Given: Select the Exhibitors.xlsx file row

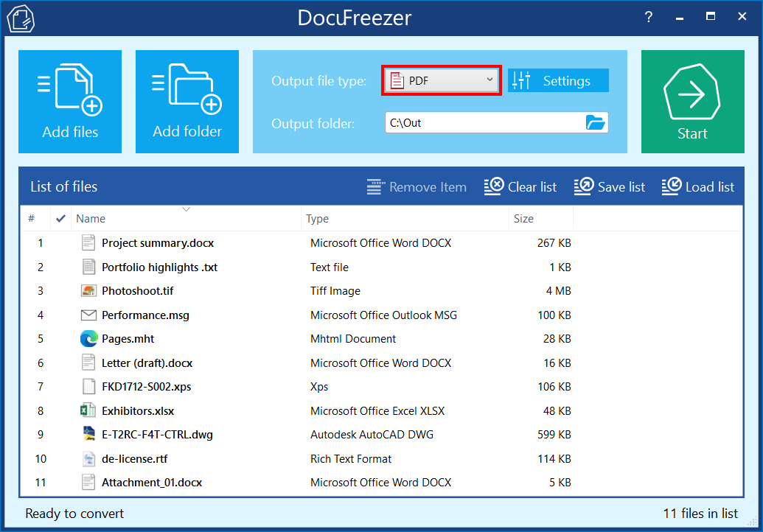Looking at the screenshot, I should pyautogui.click(x=138, y=411).
